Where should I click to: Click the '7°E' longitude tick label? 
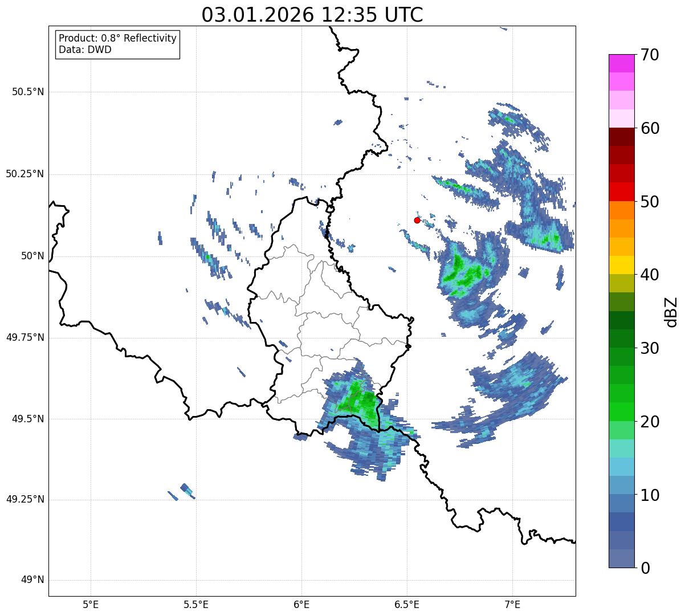point(512,604)
